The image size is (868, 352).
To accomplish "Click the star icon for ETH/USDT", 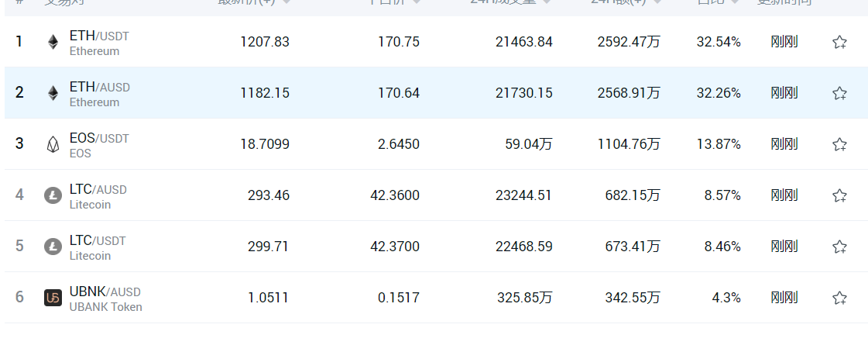I will [x=839, y=42].
